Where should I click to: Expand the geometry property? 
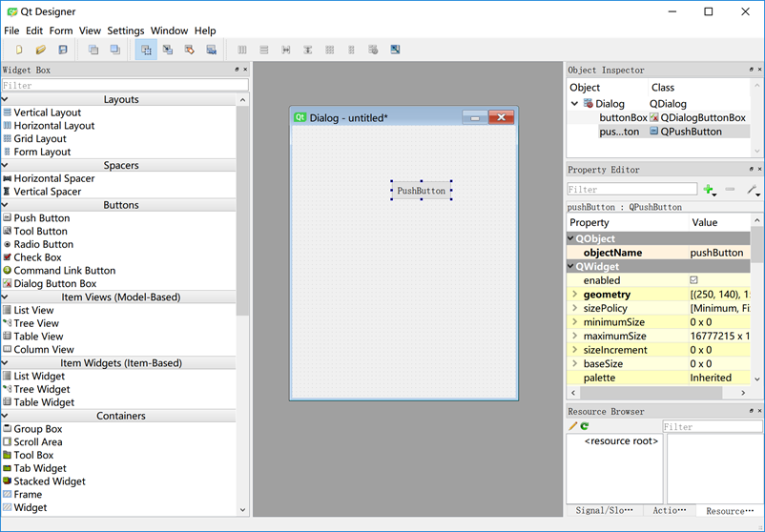[575, 294]
